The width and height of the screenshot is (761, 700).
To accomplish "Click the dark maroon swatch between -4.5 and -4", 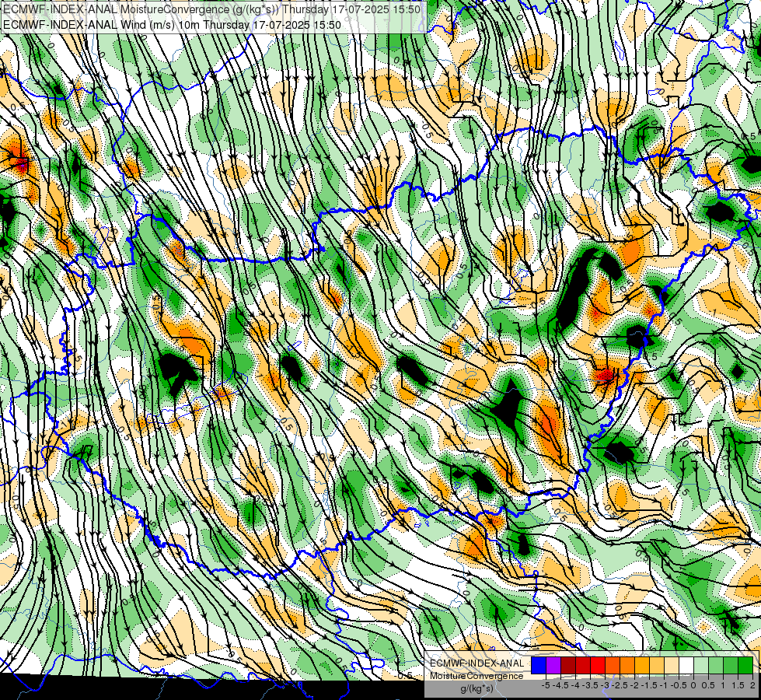I will click(x=568, y=666).
